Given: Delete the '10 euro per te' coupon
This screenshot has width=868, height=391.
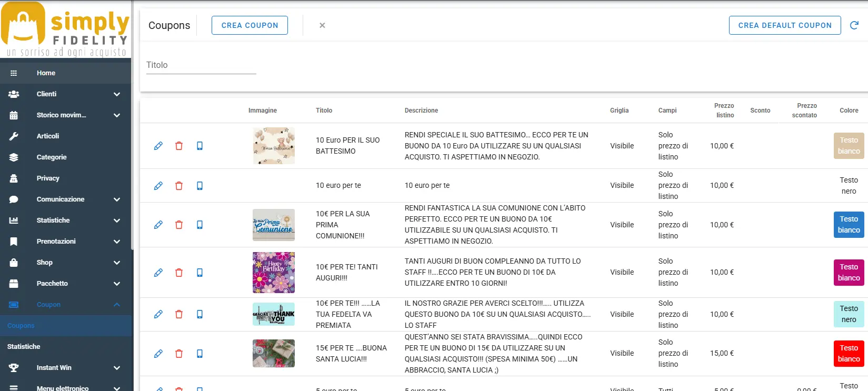Looking at the screenshot, I should click(x=179, y=186).
